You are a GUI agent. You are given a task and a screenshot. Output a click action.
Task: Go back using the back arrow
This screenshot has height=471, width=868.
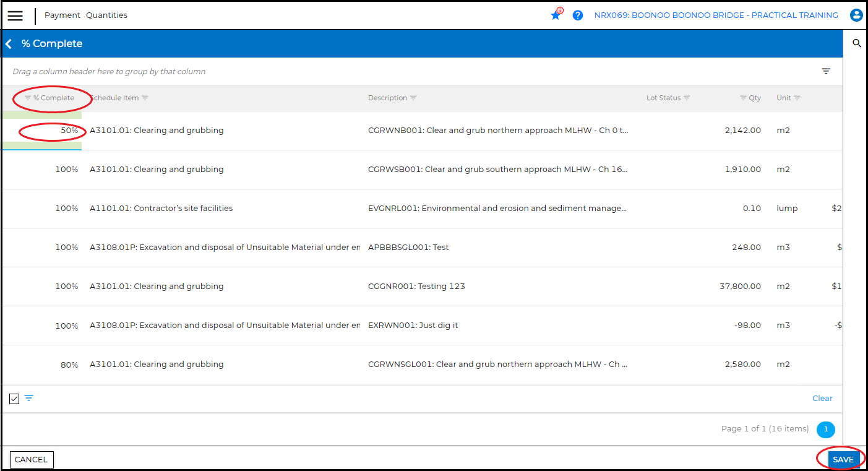click(8, 43)
